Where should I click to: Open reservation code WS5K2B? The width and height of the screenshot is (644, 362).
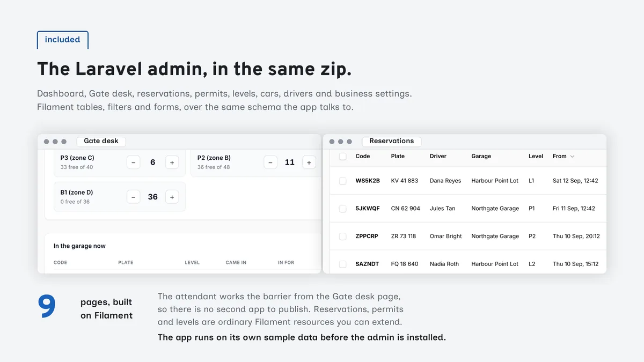pos(368,181)
